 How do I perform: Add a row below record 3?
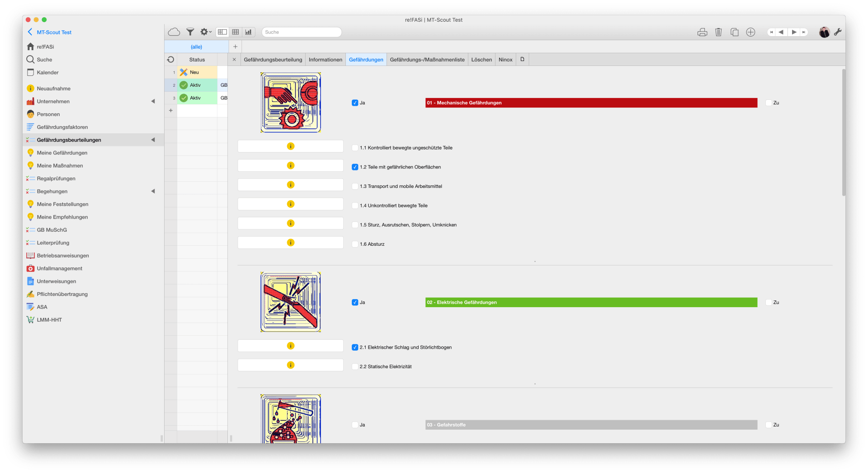pos(171,110)
